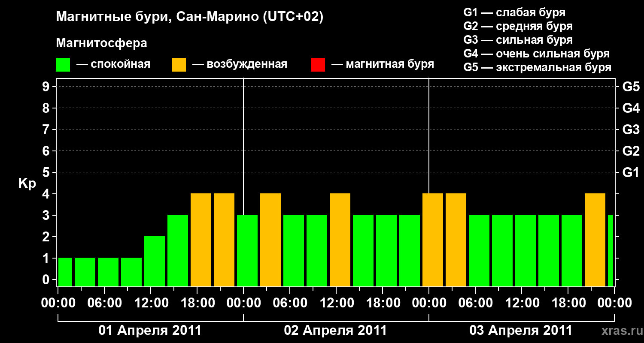The height and width of the screenshot is (343, 644).
Task: Click the orange 18:00 bar on 01 Апреля
Action: click(201, 240)
